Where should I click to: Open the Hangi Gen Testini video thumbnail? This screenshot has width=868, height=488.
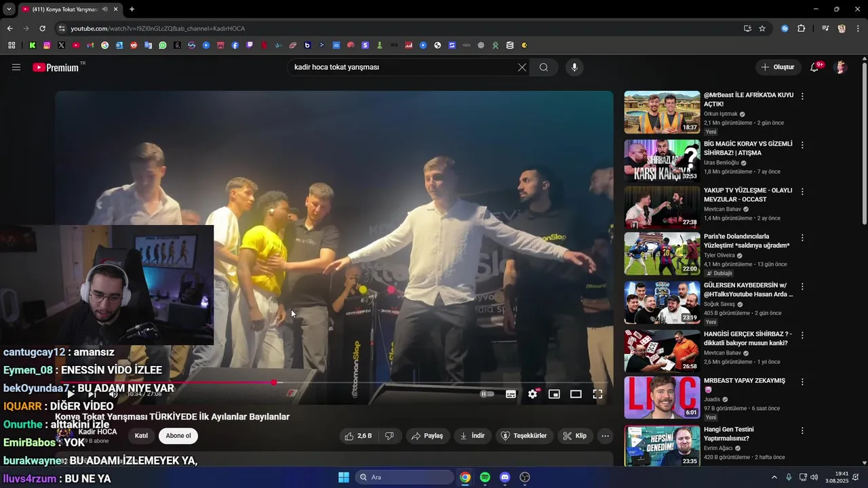[662, 445]
